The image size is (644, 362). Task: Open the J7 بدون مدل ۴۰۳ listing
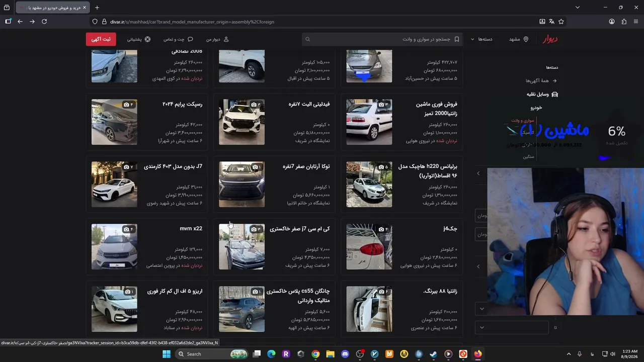pyautogui.click(x=147, y=185)
